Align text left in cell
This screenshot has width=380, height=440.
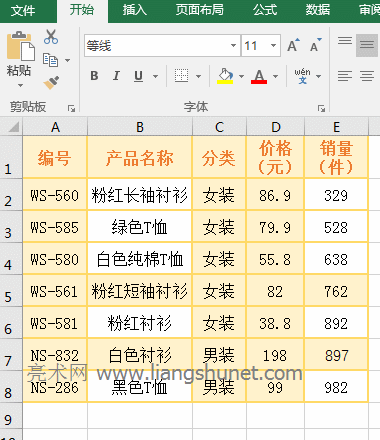tap(345, 76)
